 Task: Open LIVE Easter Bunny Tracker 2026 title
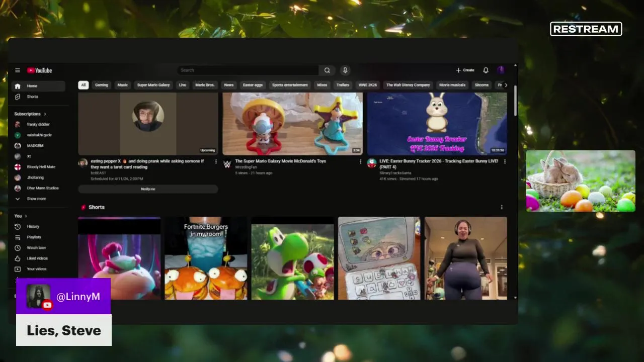(439, 164)
